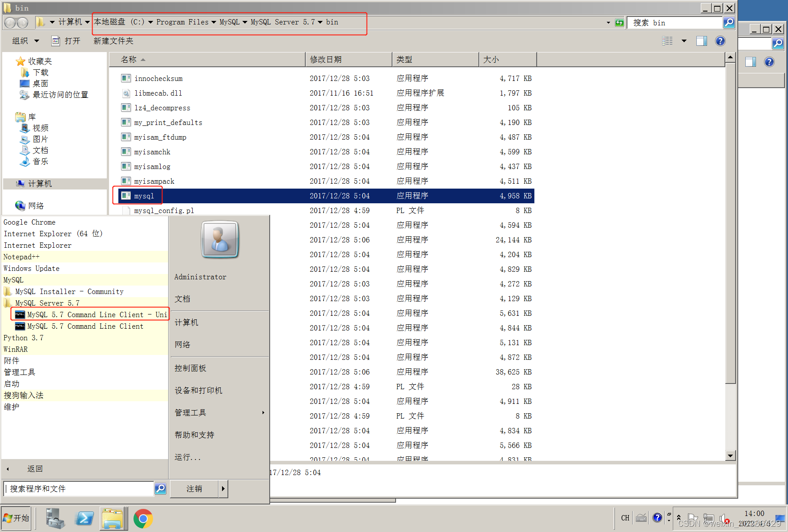788x532 pixels.
Task: Click the 搜索程序和文件 search box
Action: (x=79, y=489)
